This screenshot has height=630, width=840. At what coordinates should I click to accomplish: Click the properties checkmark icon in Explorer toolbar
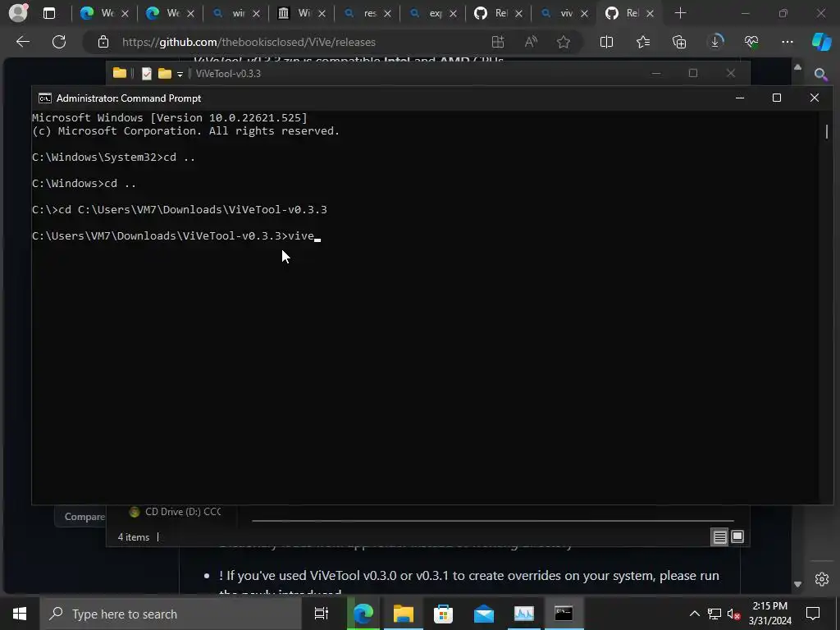coord(146,74)
